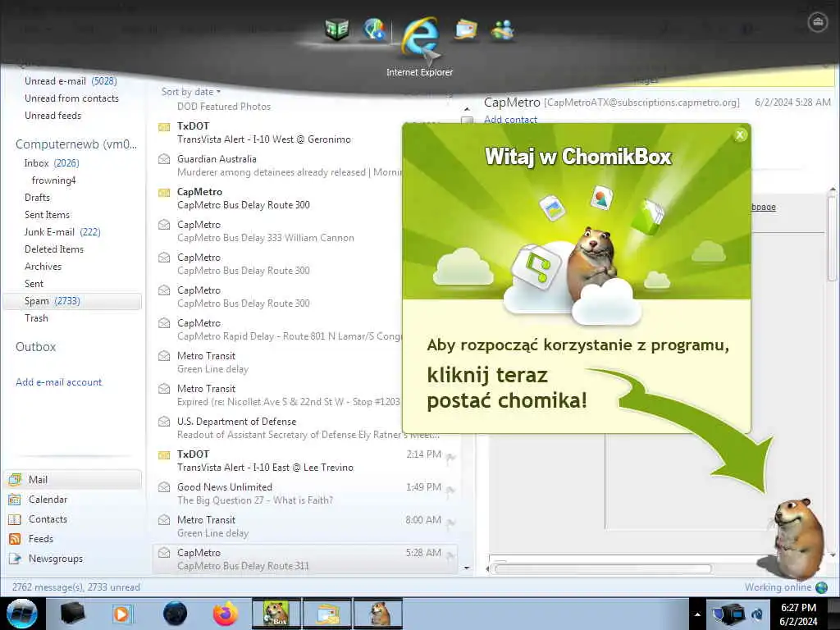Open the Inbox folder
This screenshot has width=840, height=630.
click(x=52, y=163)
